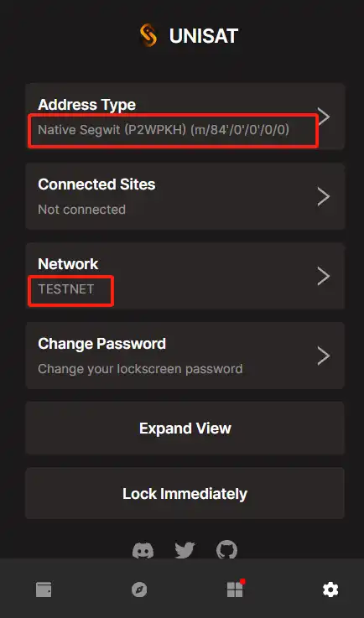Open the apps grid tab
Image resolution: width=364 pixels, height=618 pixels.
pos(236,589)
